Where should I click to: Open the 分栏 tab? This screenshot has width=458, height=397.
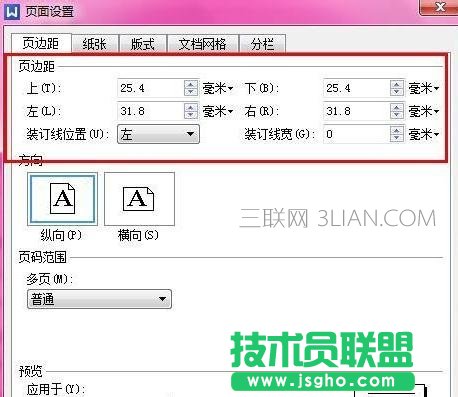(262, 44)
